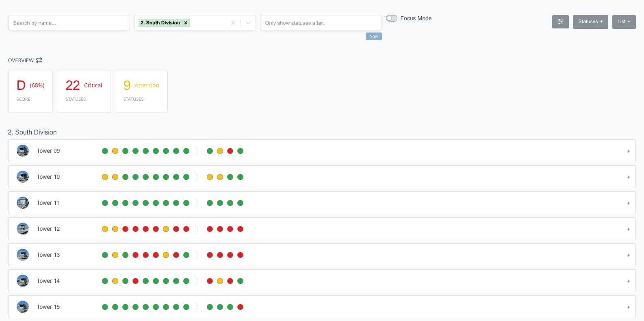Image resolution: width=644 pixels, height=321 pixels.
Task: Remove the South Division filter tag
Action: pos(186,23)
